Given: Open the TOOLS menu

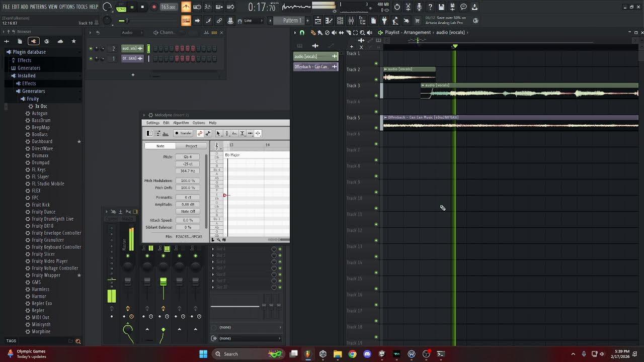Looking at the screenshot, I should (x=82, y=7).
